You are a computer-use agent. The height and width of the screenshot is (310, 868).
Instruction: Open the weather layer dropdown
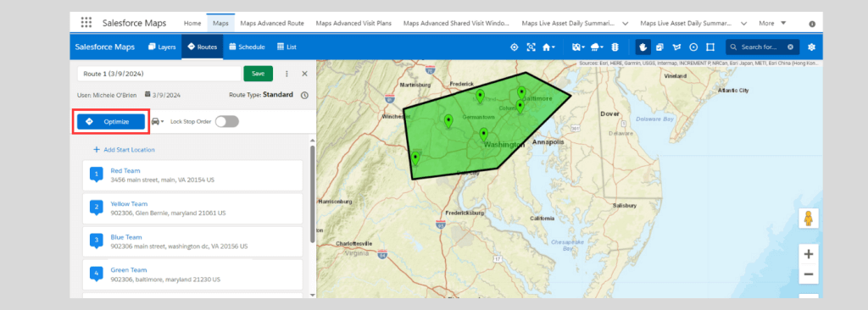pos(597,47)
